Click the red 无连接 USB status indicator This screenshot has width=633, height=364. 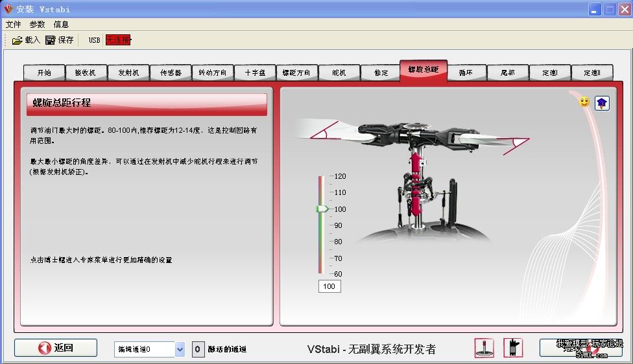[x=118, y=40]
